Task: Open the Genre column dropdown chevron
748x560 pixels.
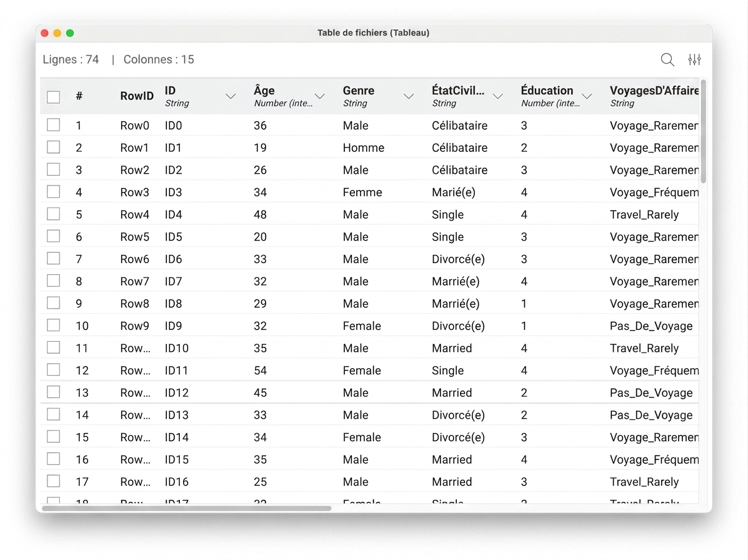Action: tap(409, 96)
